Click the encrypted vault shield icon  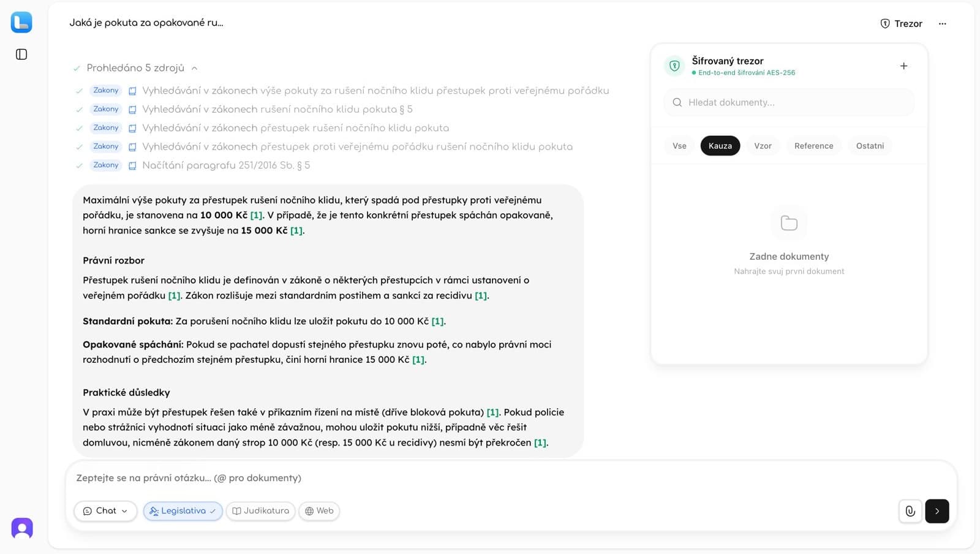click(675, 66)
